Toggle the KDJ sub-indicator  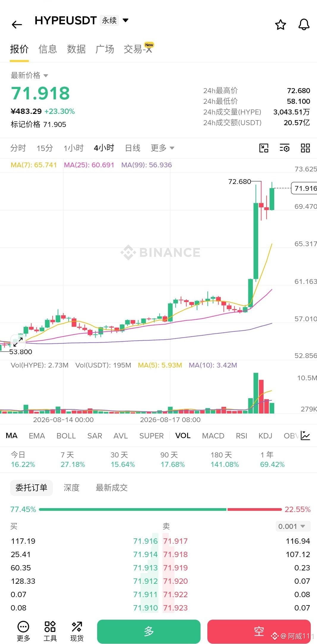(x=265, y=435)
